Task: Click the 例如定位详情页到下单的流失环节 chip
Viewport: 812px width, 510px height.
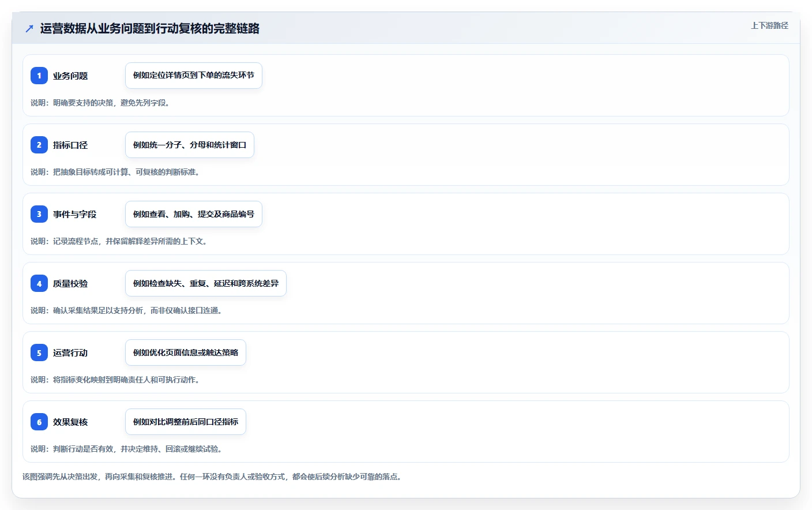Action: 194,76
